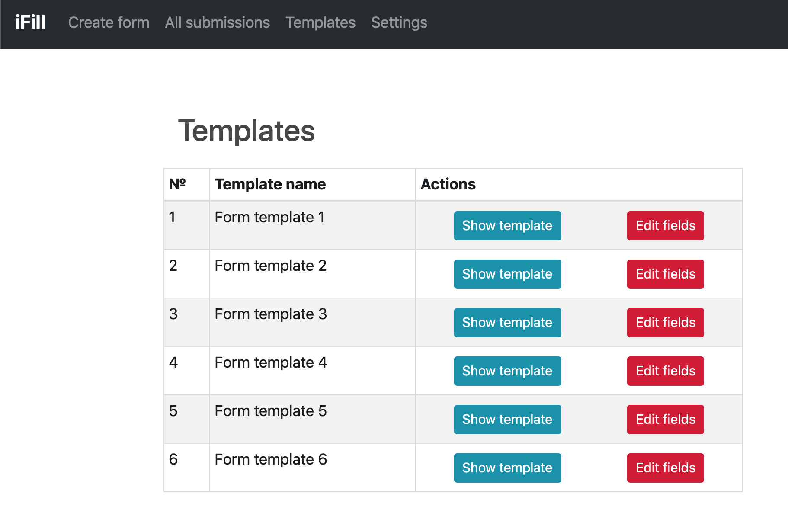Edit fields of Form template 3
This screenshot has height=532, width=788.
[665, 323]
